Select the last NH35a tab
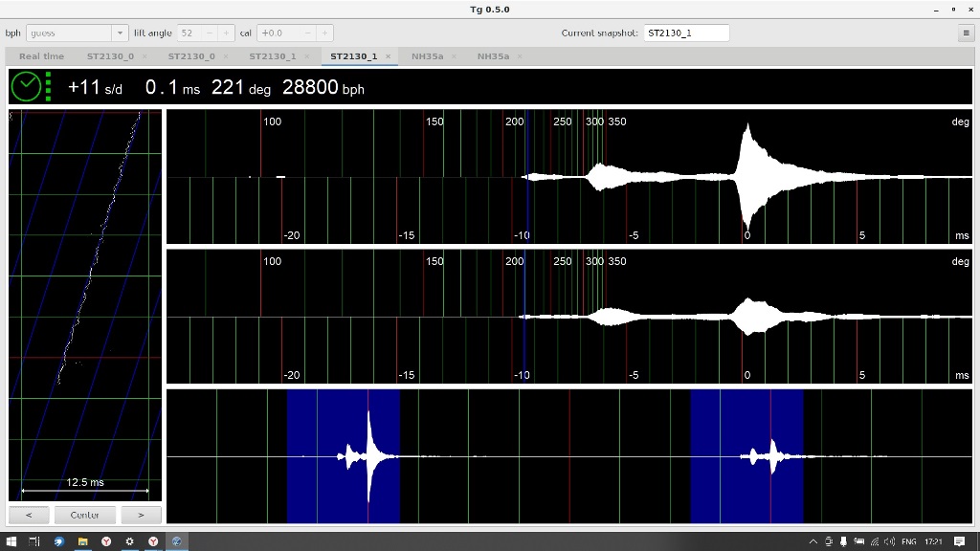The image size is (980, 551). (493, 56)
